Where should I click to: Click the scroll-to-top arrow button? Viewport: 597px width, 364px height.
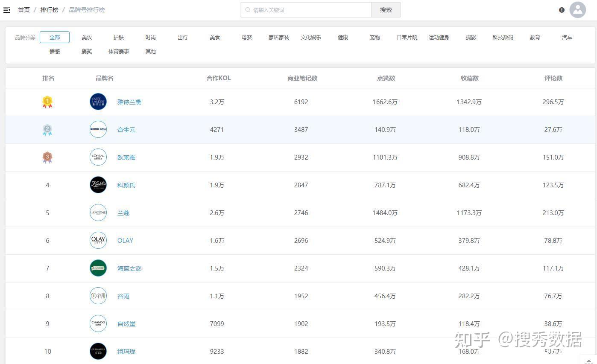click(x=588, y=361)
